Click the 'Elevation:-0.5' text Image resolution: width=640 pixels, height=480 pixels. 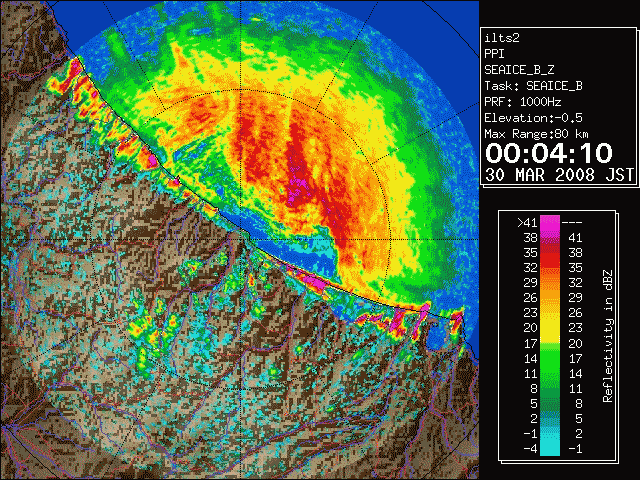tap(533, 118)
